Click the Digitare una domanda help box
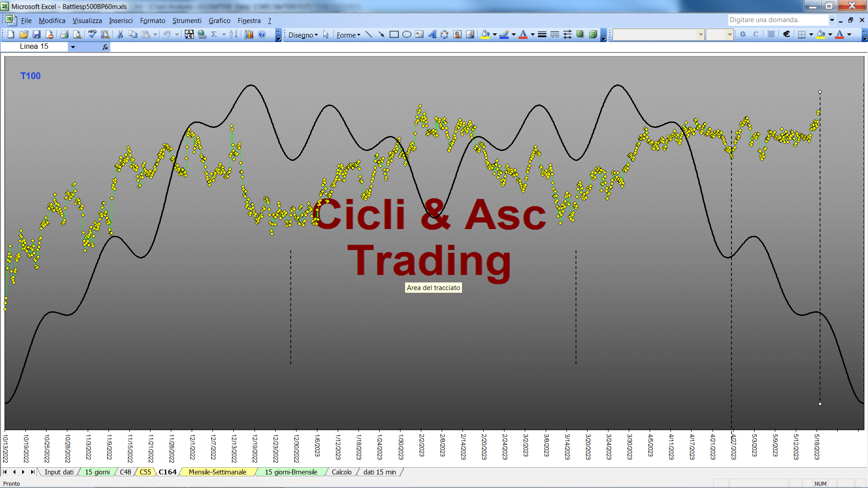Viewport: 868px width, 488px height. click(778, 20)
